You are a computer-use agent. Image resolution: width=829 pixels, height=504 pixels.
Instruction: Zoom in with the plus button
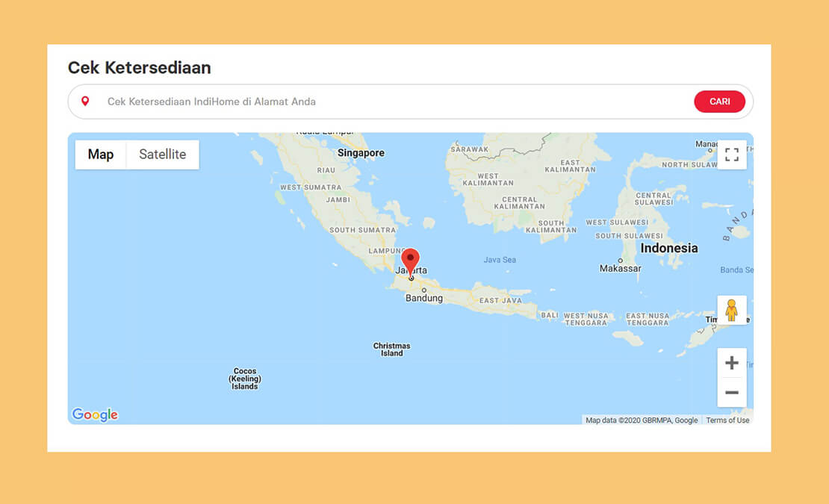click(732, 363)
